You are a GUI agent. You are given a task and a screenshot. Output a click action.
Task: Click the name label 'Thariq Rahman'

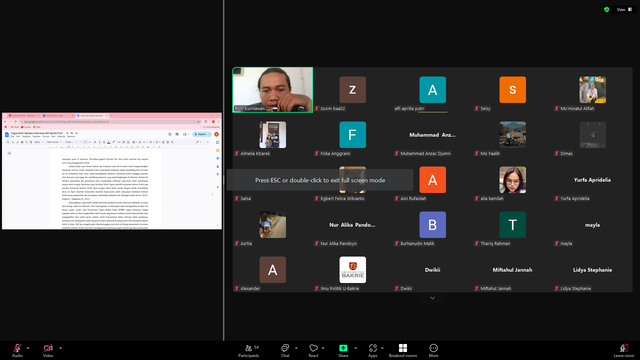(495, 243)
